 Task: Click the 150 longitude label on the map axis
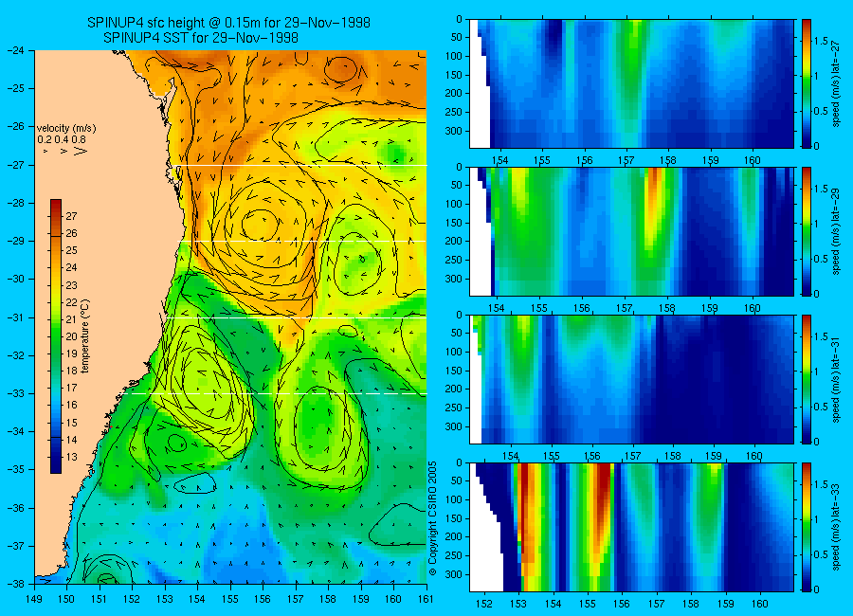67,599
